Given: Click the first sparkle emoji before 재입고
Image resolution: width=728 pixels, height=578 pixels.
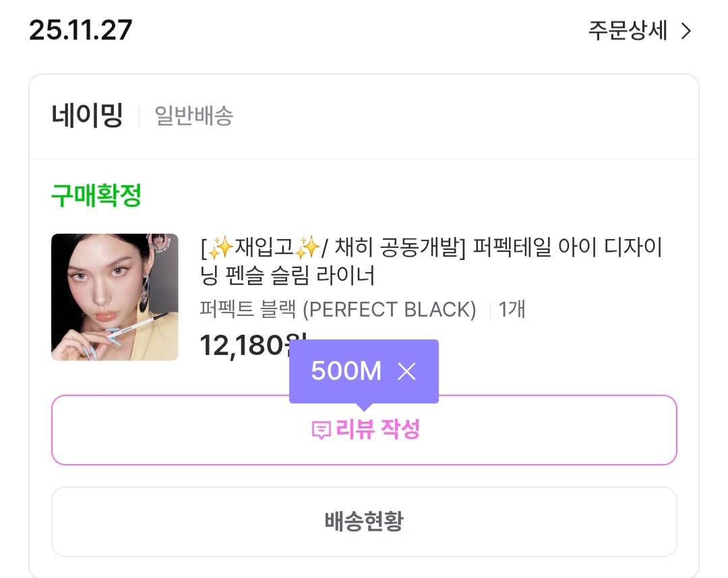Looking at the screenshot, I should click(x=219, y=249).
